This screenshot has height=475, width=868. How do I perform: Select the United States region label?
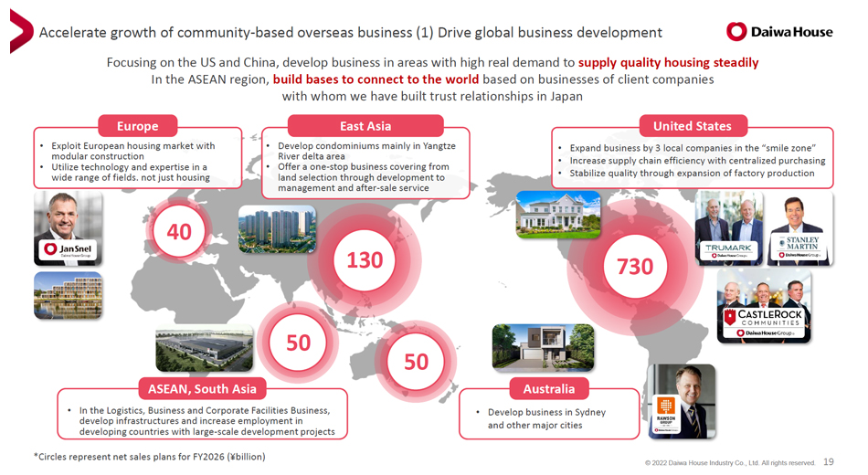692,126
